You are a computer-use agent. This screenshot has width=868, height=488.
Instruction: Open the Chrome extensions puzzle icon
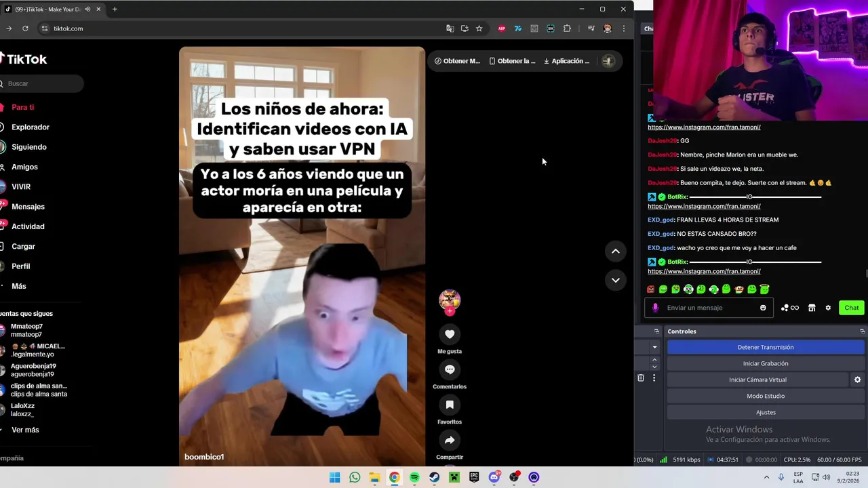pyautogui.click(x=567, y=28)
